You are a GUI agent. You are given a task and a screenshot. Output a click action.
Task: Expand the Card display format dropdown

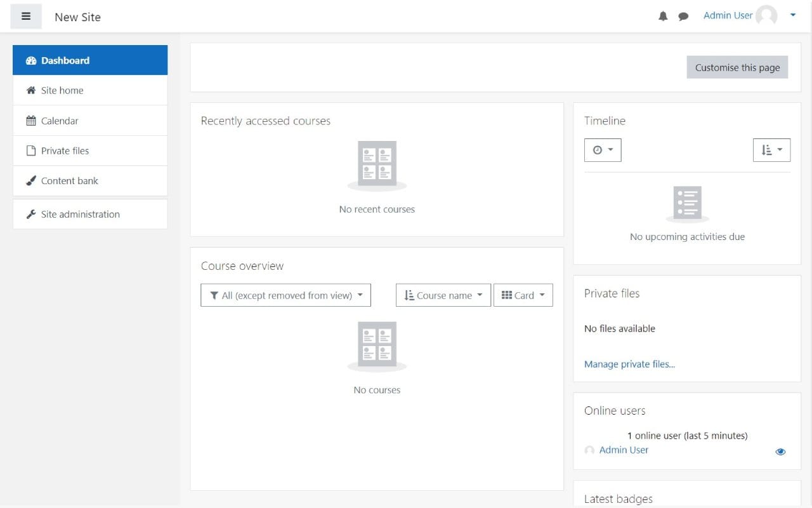point(523,295)
